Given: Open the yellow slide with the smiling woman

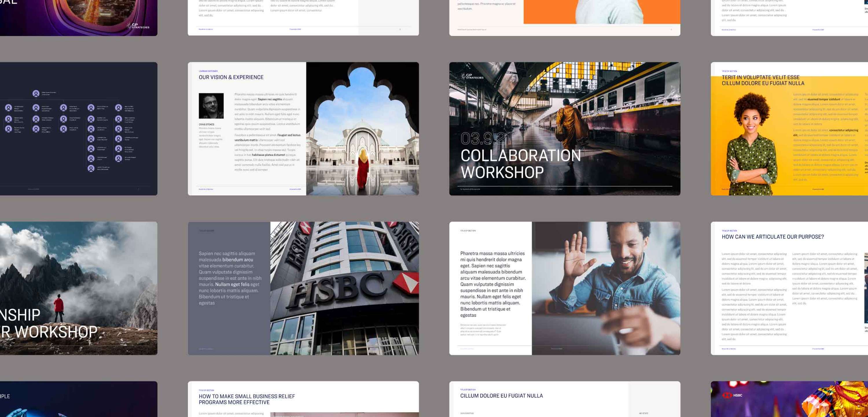Looking at the screenshot, I should pos(789,129).
